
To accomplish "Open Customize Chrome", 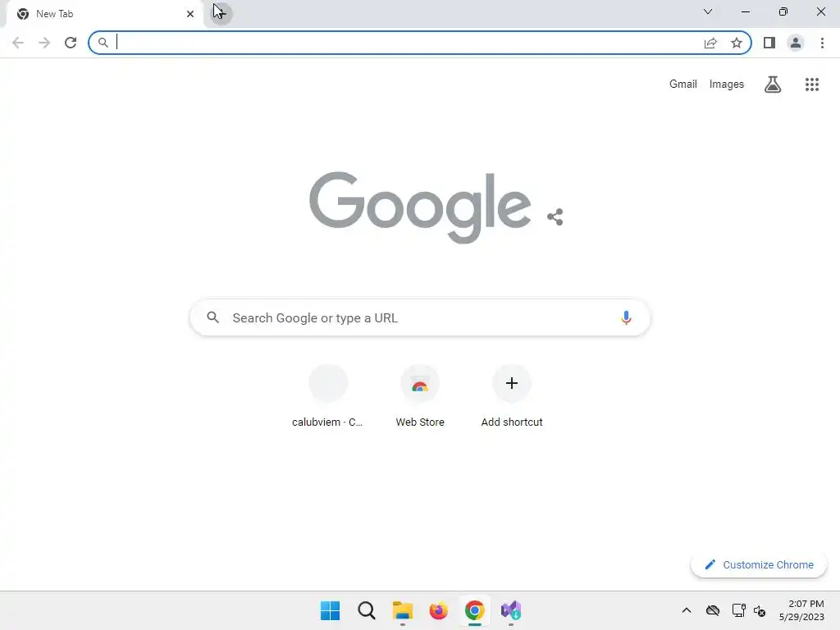I will pyautogui.click(x=759, y=564).
